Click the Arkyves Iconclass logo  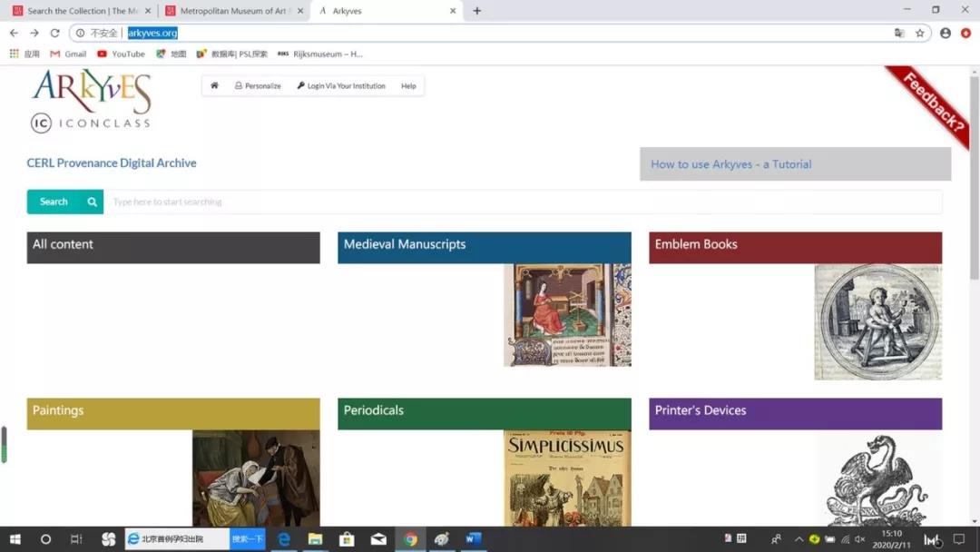coord(91,101)
